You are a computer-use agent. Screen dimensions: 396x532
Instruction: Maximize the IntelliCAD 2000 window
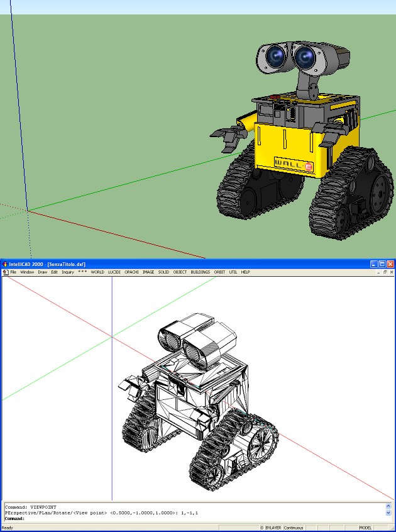tap(382, 264)
